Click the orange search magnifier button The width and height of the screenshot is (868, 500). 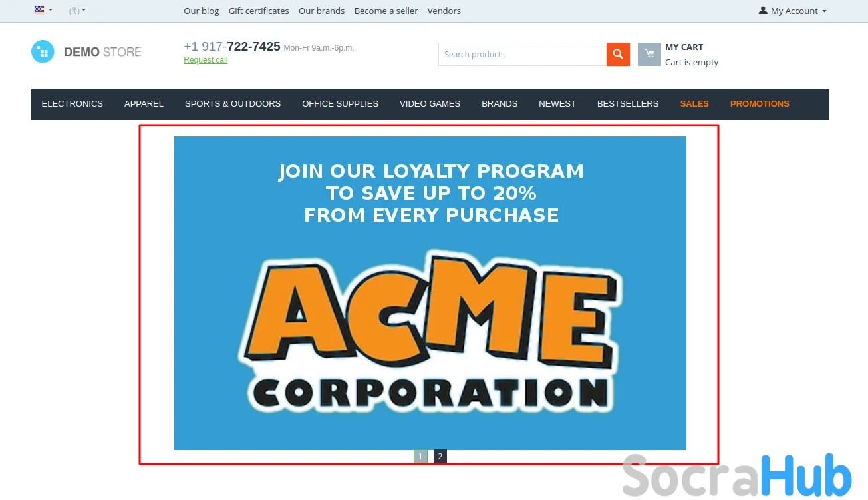click(618, 55)
